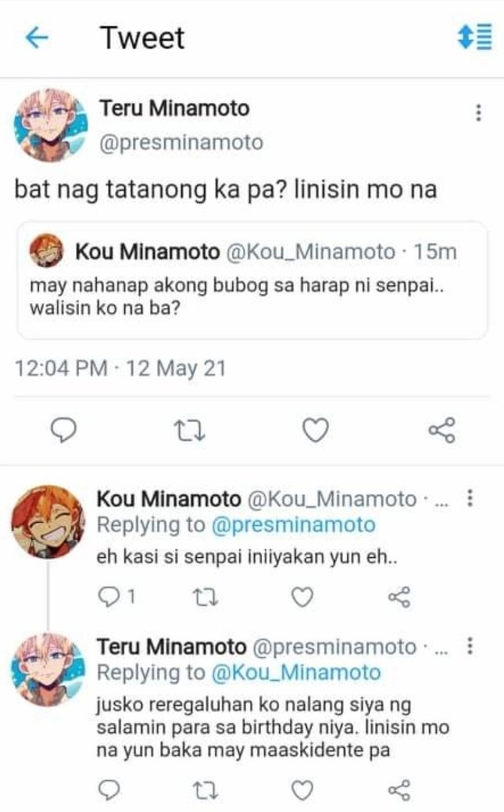The height and width of the screenshot is (812, 504).
Task: Go back using the arrow icon
Action: point(37,38)
